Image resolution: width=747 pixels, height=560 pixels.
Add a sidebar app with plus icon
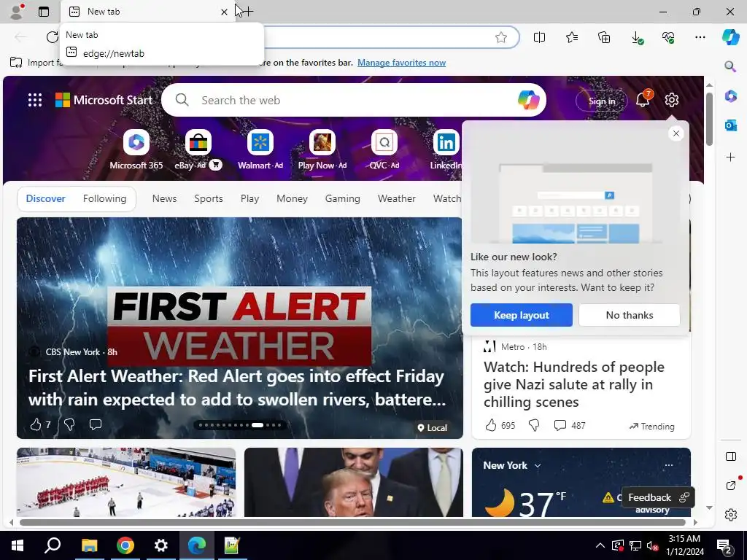[731, 157]
